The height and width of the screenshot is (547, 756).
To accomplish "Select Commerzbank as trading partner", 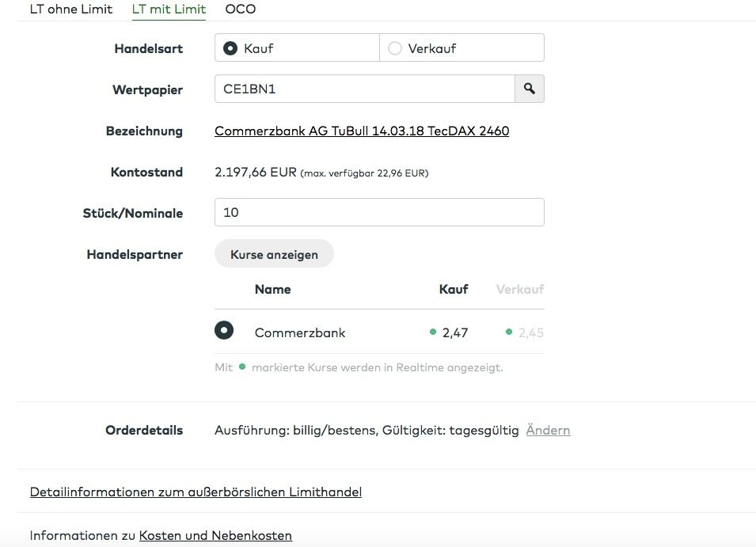I will (224, 329).
